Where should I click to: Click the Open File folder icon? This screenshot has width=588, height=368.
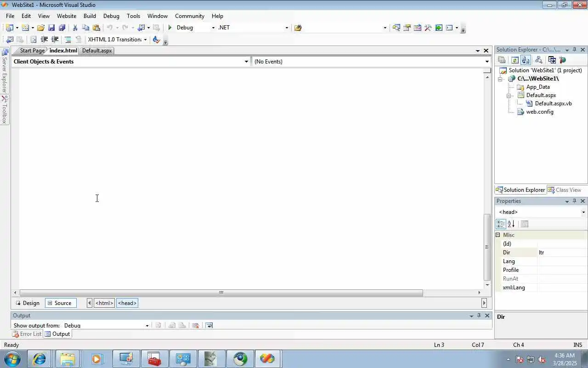tap(41, 28)
